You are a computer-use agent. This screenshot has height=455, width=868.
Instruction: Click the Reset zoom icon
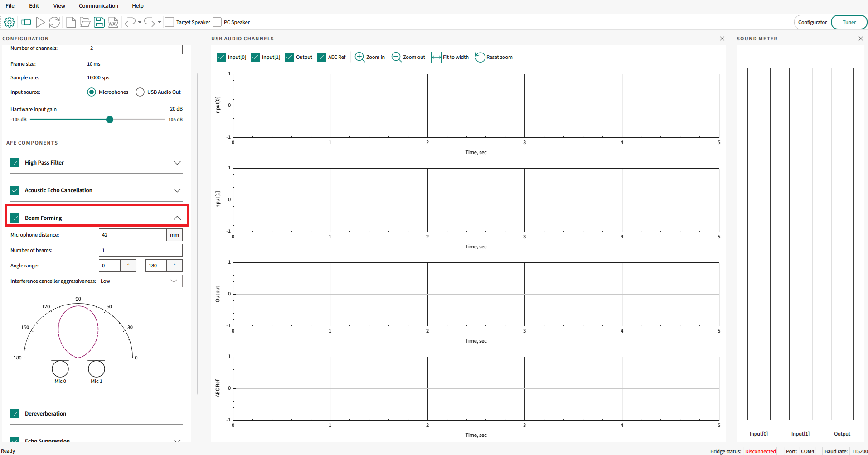[480, 57]
